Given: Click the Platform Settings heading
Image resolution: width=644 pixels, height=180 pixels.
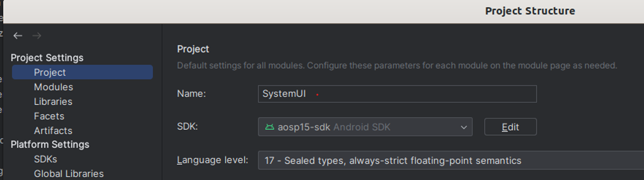Looking at the screenshot, I should (50, 144).
